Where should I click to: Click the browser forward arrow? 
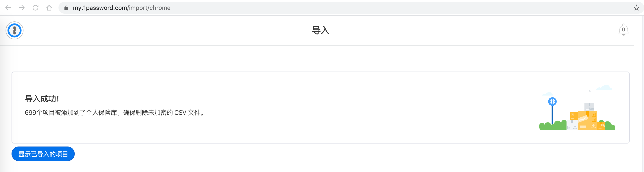pyautogui.click(x=22, y=8)
